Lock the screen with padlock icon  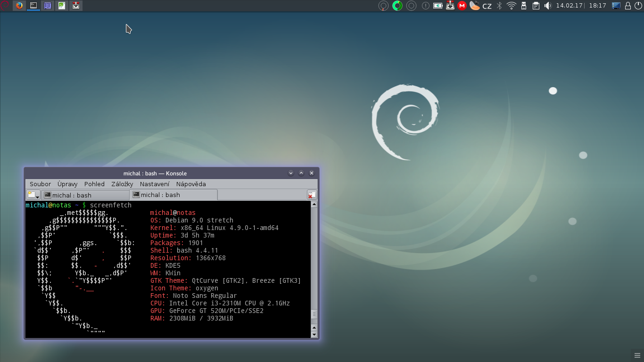(x=628, y=6)
